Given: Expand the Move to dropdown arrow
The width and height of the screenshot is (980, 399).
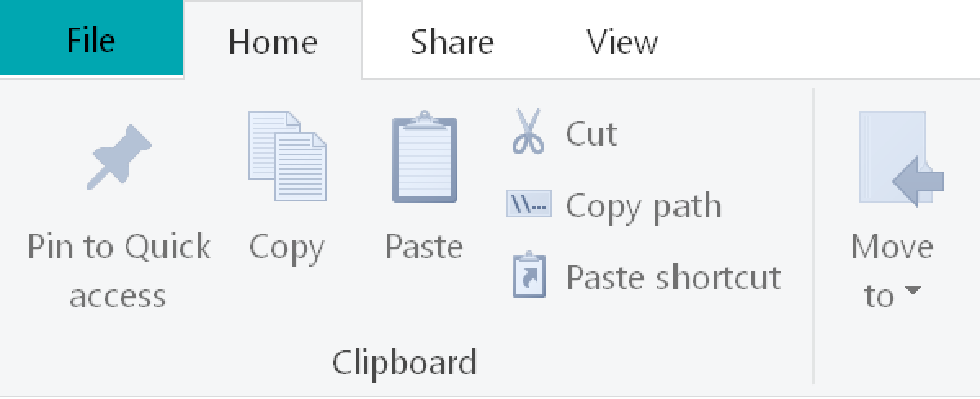Looking at the screenshot, I should coord(914,291).
